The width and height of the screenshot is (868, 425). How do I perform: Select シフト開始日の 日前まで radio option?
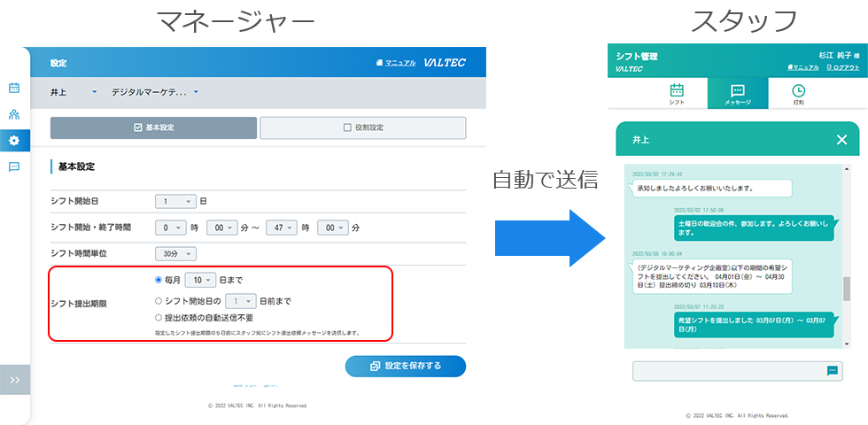click(x=159, y=302)
